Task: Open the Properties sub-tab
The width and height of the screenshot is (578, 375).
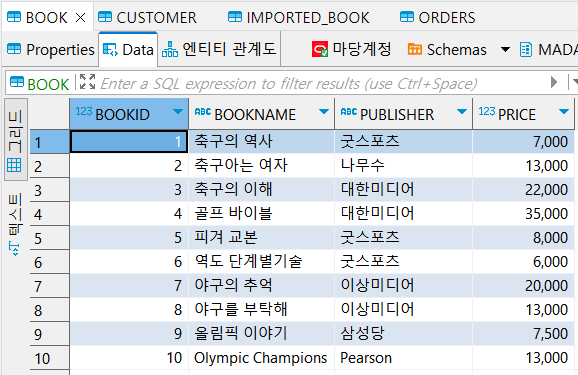Action: click(51, 49)
